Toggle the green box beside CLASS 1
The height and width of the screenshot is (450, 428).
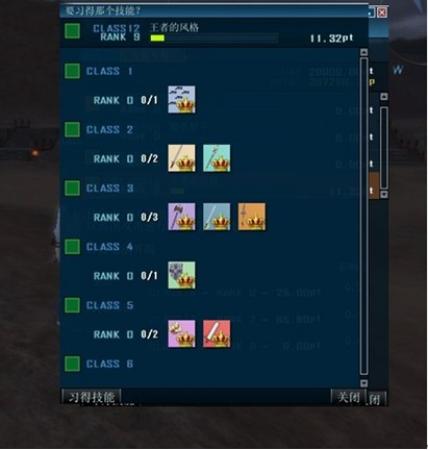[72, 71]
